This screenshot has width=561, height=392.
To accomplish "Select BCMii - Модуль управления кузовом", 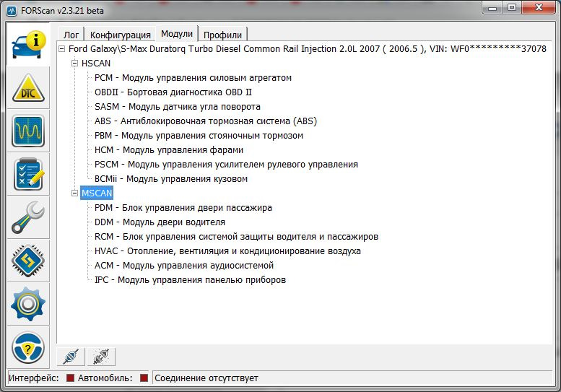I will click(171, 179).
